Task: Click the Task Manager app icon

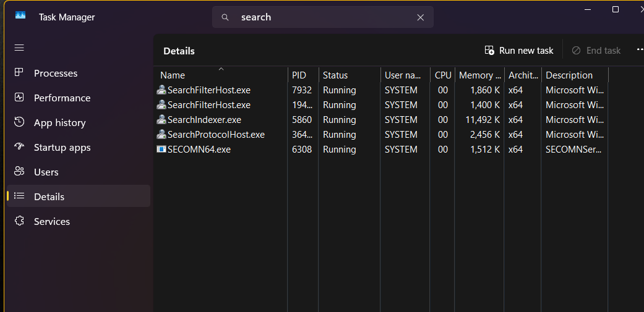Action: coord(20,15)
